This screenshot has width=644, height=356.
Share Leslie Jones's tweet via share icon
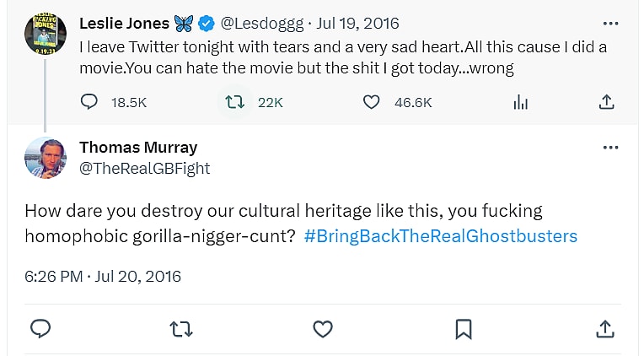coord(605,102)
